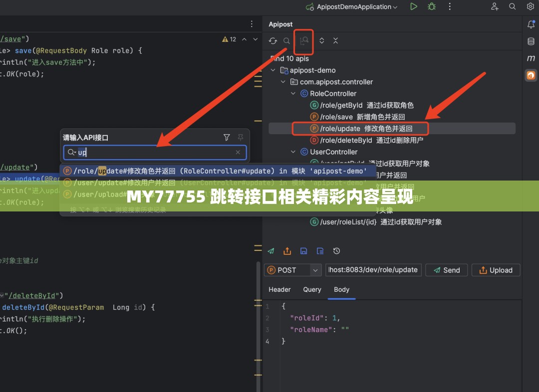Switch to the Header tab
This screenshot has width=539, height=392.
tap(279, 289)
